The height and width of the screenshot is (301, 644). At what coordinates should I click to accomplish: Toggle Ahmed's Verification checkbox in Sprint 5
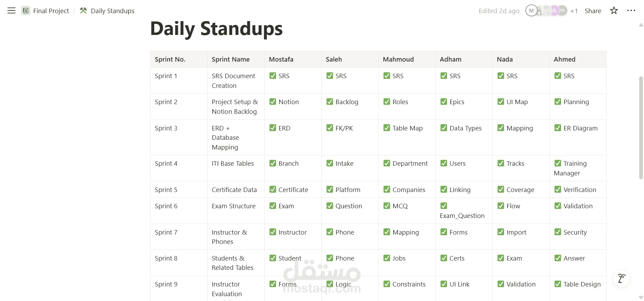pos(558,190)
